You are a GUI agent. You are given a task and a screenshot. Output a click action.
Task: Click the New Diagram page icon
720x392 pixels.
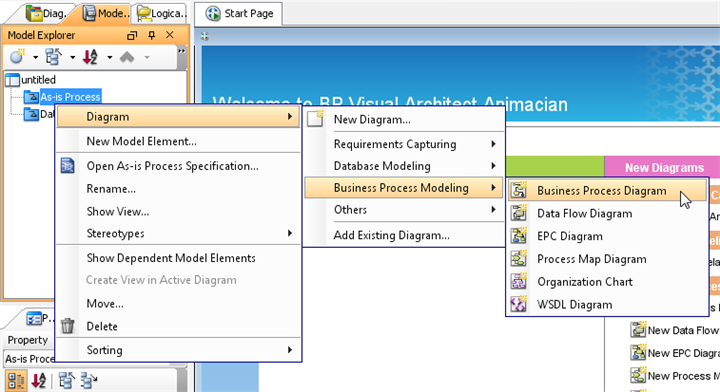pos(315,119)
